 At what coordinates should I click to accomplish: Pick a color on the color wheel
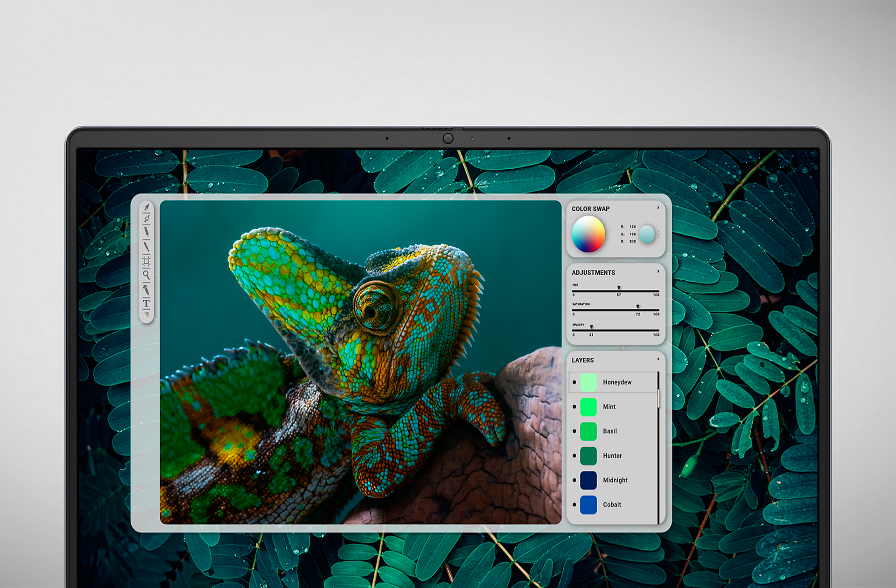(x=588, y=234)
